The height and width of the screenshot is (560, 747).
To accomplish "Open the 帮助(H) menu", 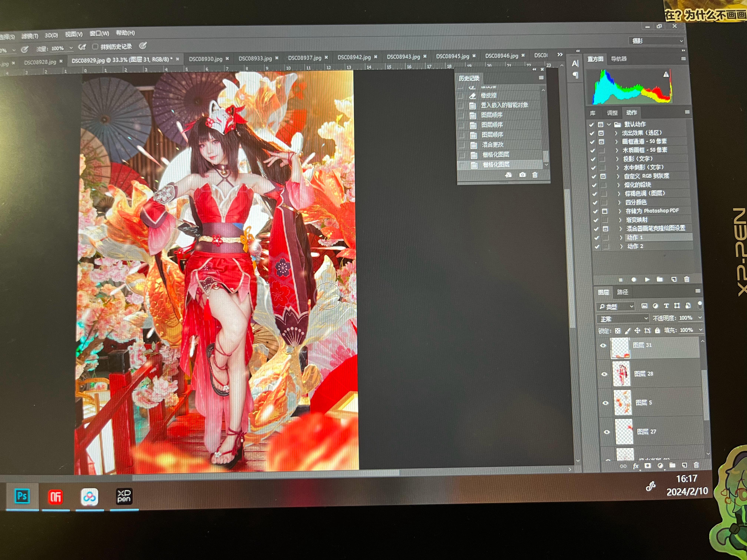I will (125, 33).
